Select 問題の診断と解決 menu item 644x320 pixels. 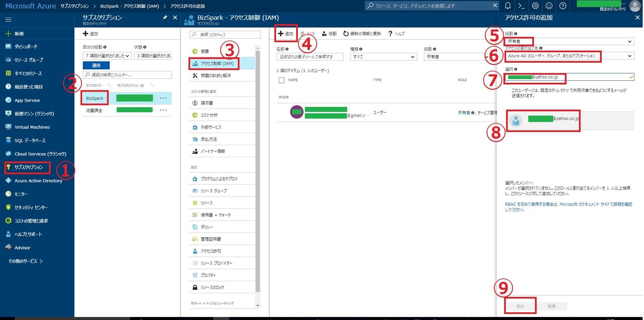[222, 75]
